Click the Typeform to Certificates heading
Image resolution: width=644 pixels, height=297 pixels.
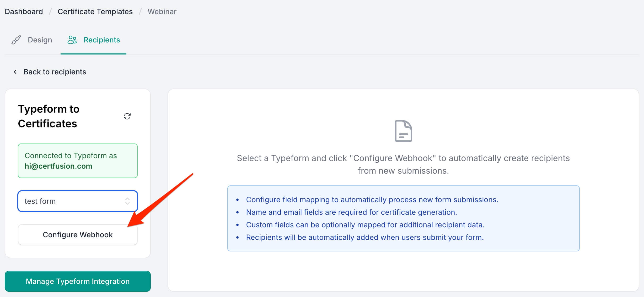pyautogui.click(x=49, y=116)
